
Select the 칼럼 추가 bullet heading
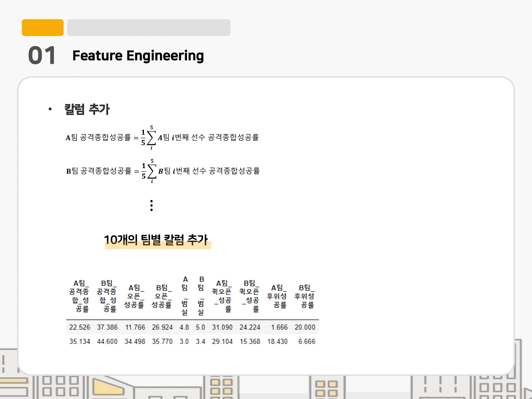point(87,109)
